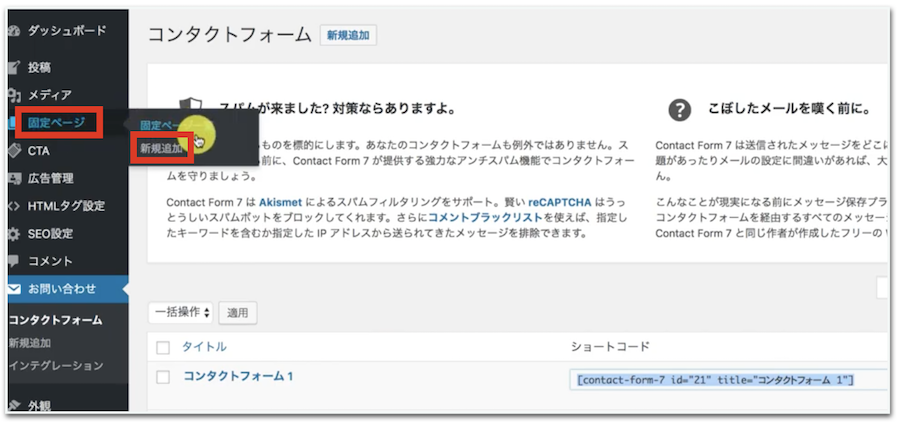900x426 pixels.
Task: Click the 投稿 pin icon
Action: pos(14,68)
